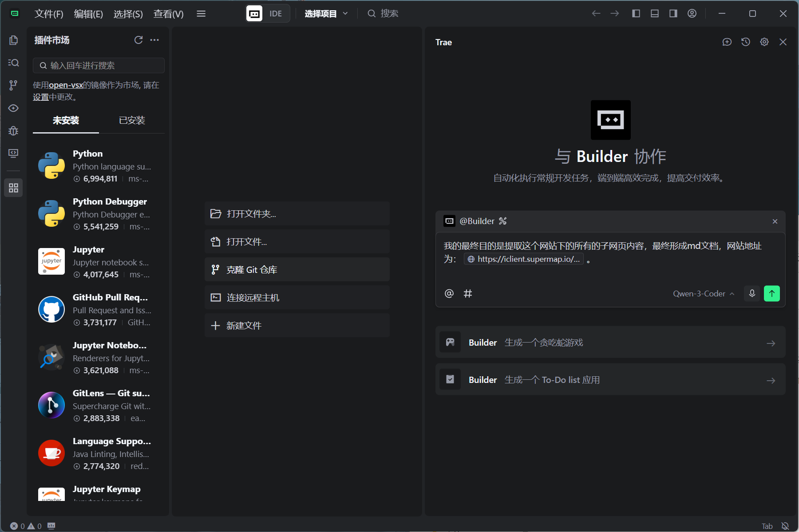Click Tab indicator in status bar
This screenshot has width=799, height=532.
pyautogui.click(x=767, y=526)
